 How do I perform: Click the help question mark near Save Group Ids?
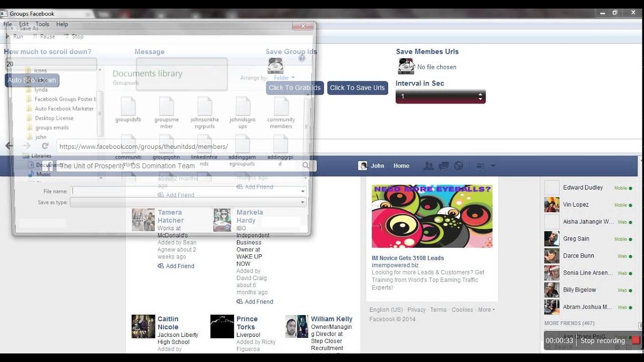coord(302,57)
